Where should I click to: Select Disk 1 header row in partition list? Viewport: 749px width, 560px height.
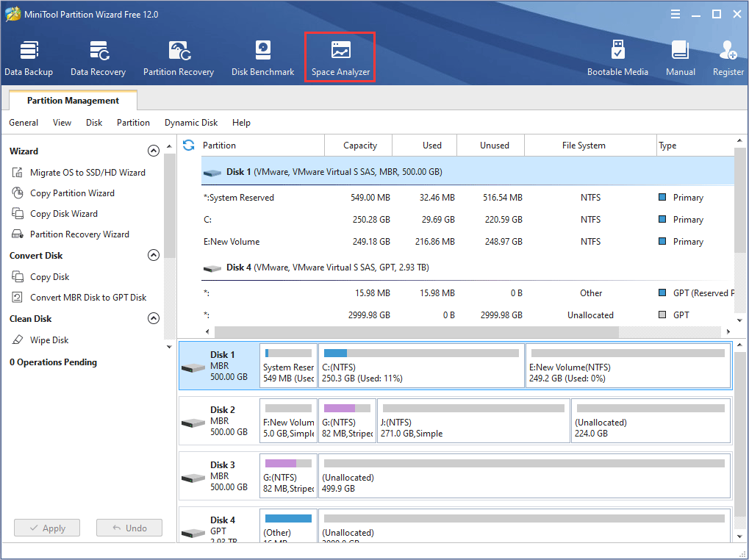pyautogui.click(x=467, y=172)
